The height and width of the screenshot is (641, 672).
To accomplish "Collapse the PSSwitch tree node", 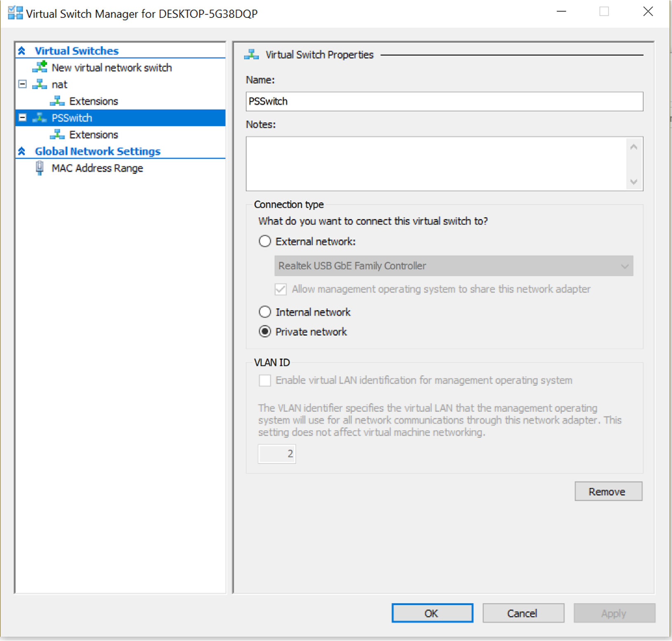I will (22, 118).
